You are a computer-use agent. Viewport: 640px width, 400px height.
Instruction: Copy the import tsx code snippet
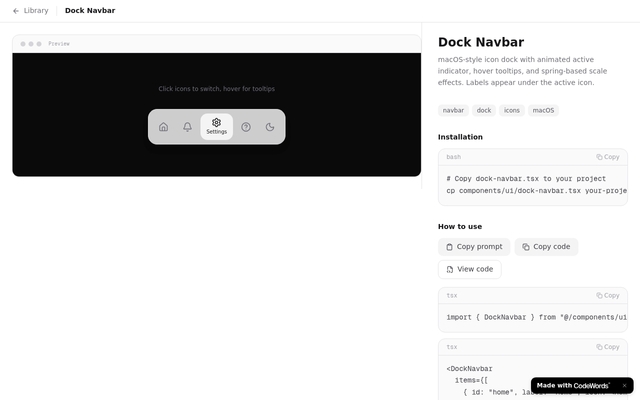pos(608,296)
